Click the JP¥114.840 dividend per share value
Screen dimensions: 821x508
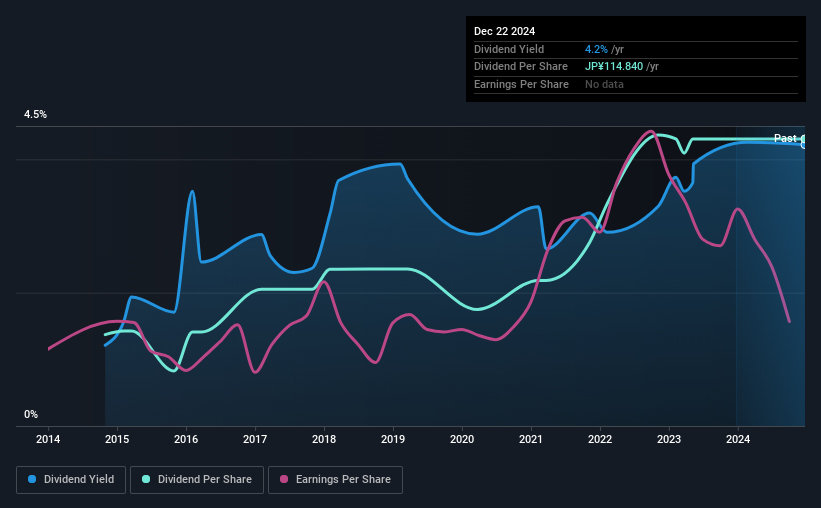coord(614,67)
